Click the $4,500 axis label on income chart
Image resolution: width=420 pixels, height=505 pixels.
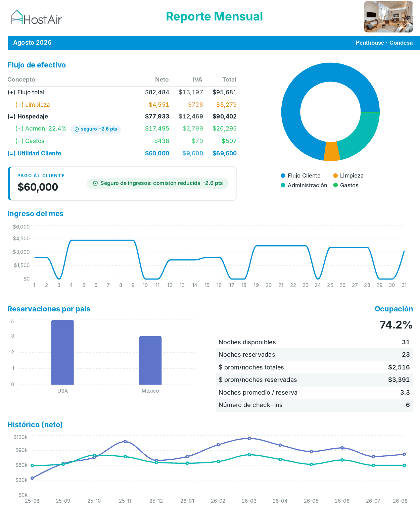pyautogui.click(x=21, y=239)
